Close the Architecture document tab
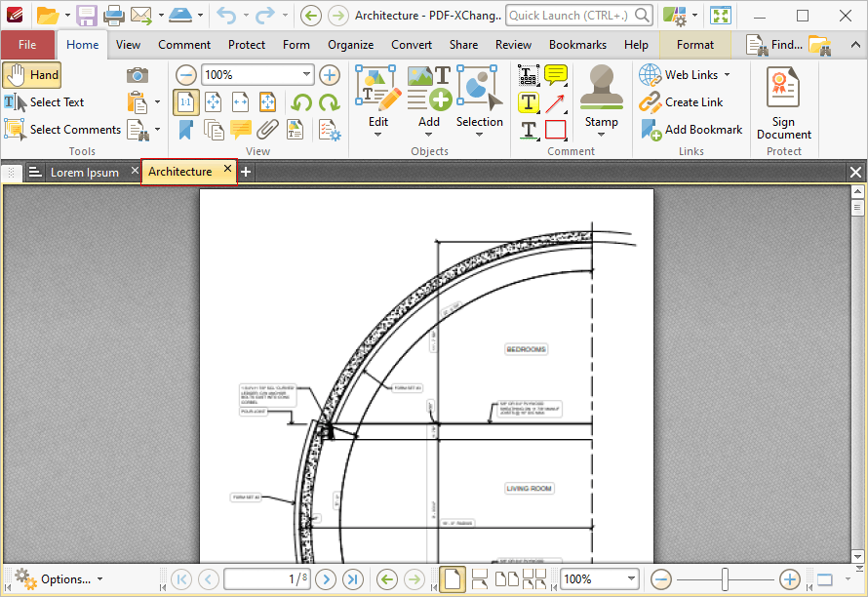This screenshot has width=868, height=597. pyautogui.click(x=227, y=169)
